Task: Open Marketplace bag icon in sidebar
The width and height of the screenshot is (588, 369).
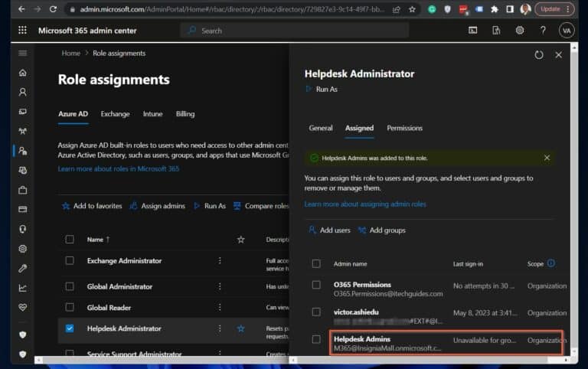Action: pos(22,190)
